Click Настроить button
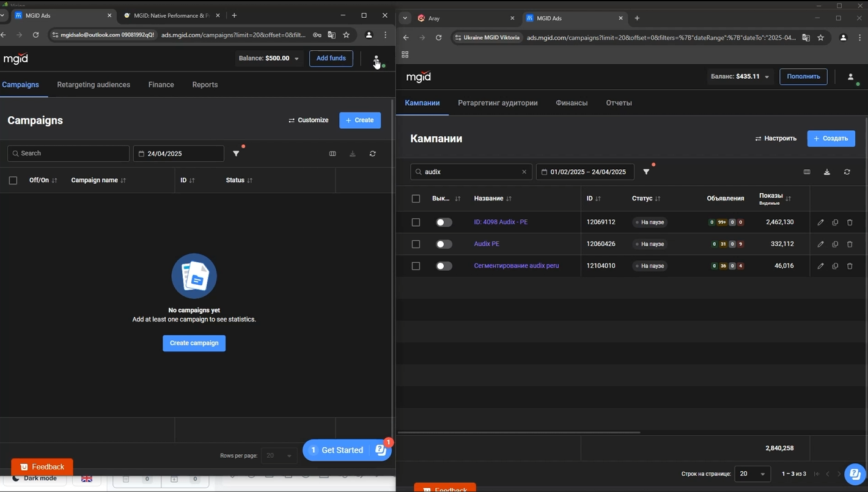Image resolution: width=868 pixels, height=492 pixels. tap(776, 139)
